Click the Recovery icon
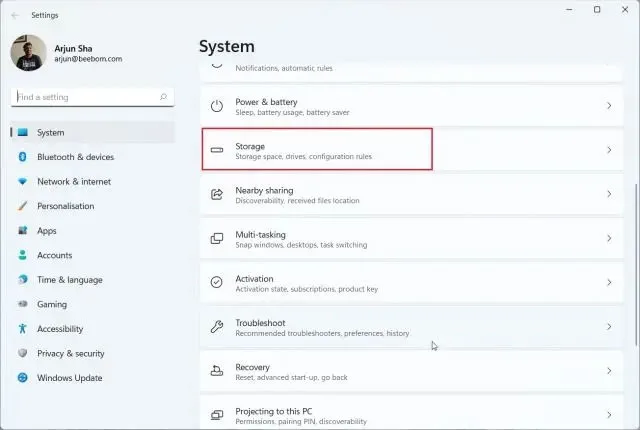The width and height of the screenshot is (640, 430). point(217,370)
